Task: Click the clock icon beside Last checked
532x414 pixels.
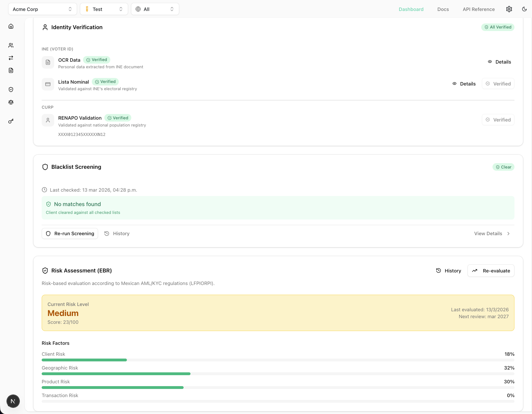Action: click(x=44, y=190)
